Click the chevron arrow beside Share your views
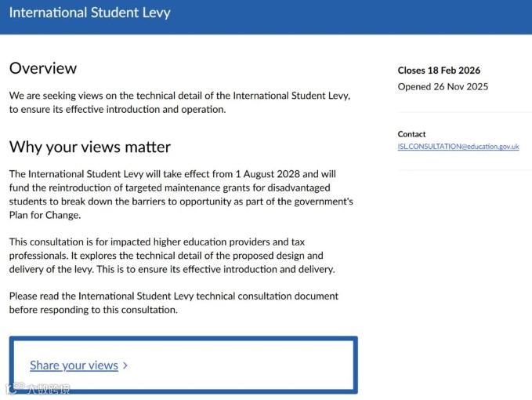 click(x=125, y=365)
